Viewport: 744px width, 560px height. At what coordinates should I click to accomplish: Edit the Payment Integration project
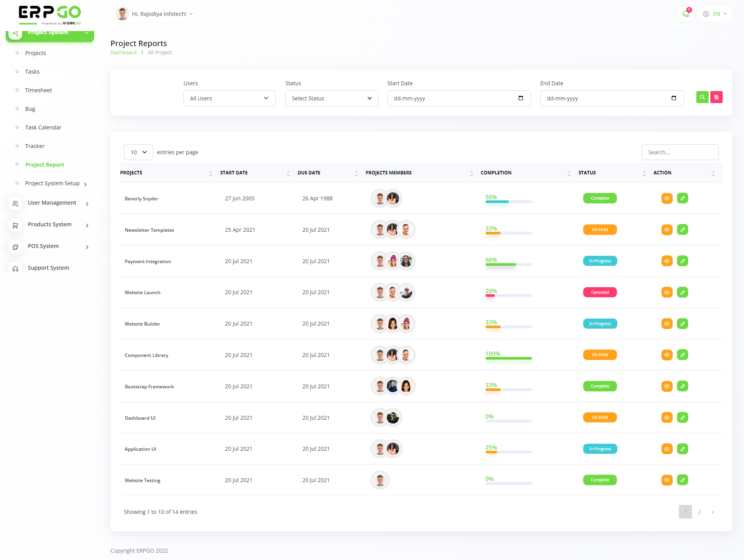(682, 261)
